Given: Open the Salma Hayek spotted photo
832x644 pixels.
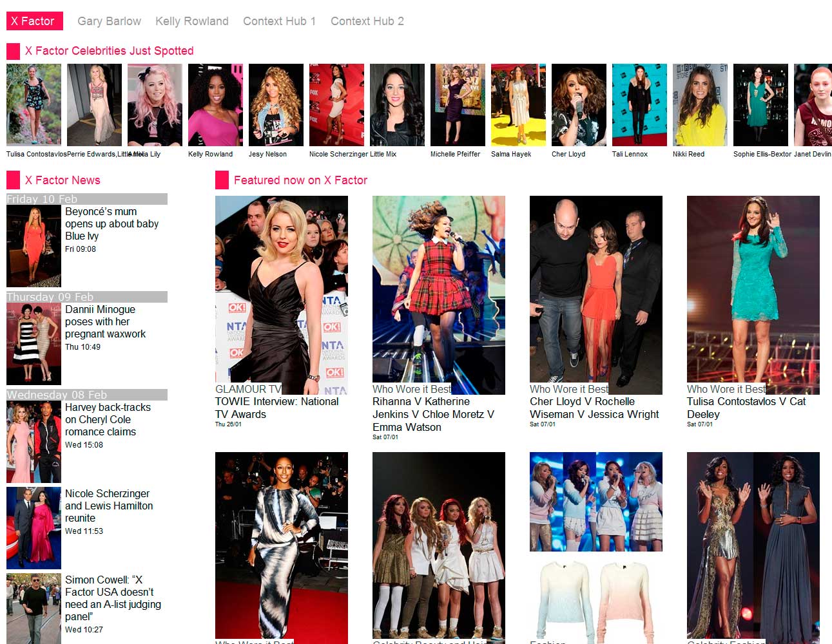Looking at the screenshot, I should (518, 105).
